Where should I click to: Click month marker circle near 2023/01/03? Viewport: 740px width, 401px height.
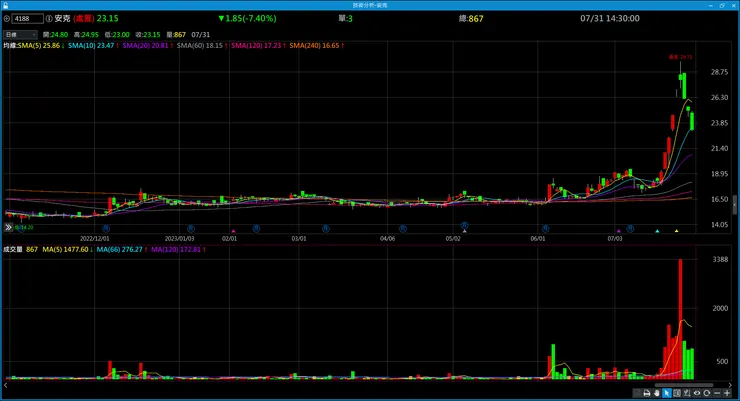[x=191, y=228]
